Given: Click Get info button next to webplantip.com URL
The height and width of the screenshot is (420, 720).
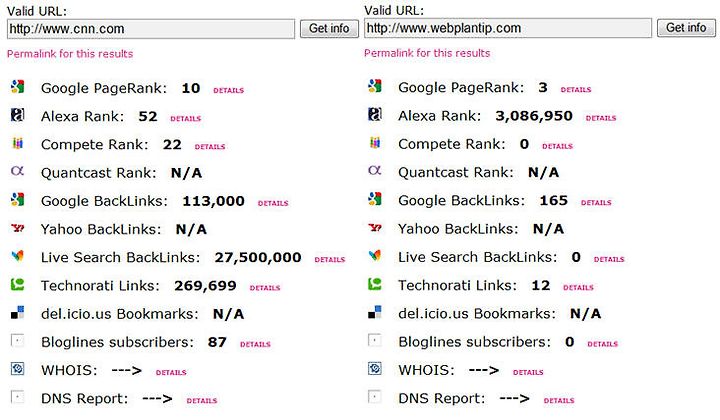Looking at the screenshot, I should (x=686, y=28).
